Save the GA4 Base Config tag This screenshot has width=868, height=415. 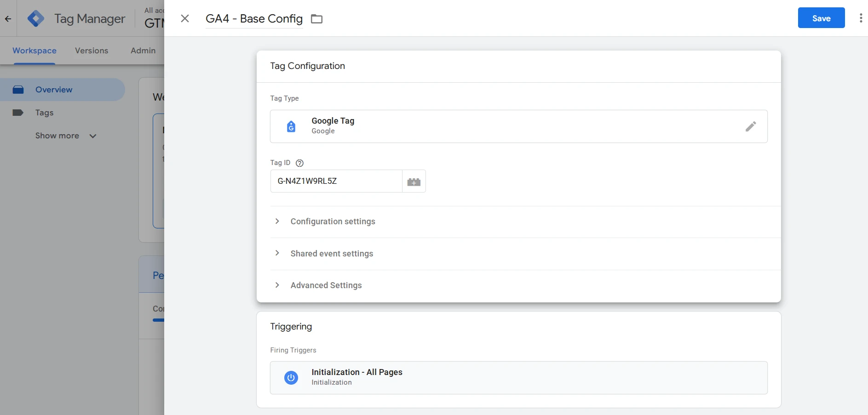point(821,18)
